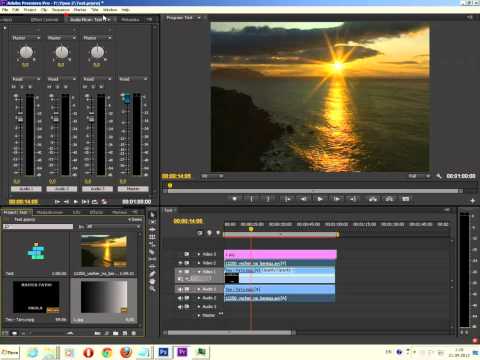Play the sequence in Program monitor
Viewport: 480px width, 360px height.
point(320,199)
